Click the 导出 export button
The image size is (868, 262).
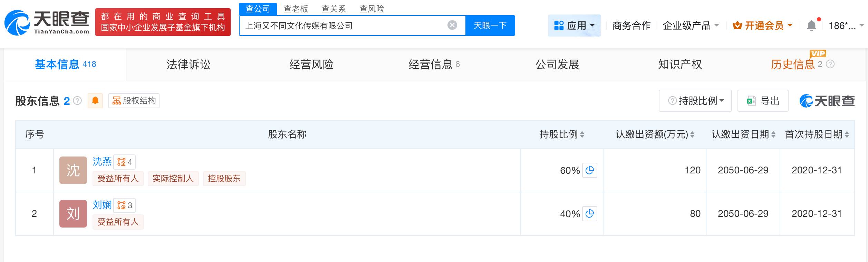pos(763,101)
